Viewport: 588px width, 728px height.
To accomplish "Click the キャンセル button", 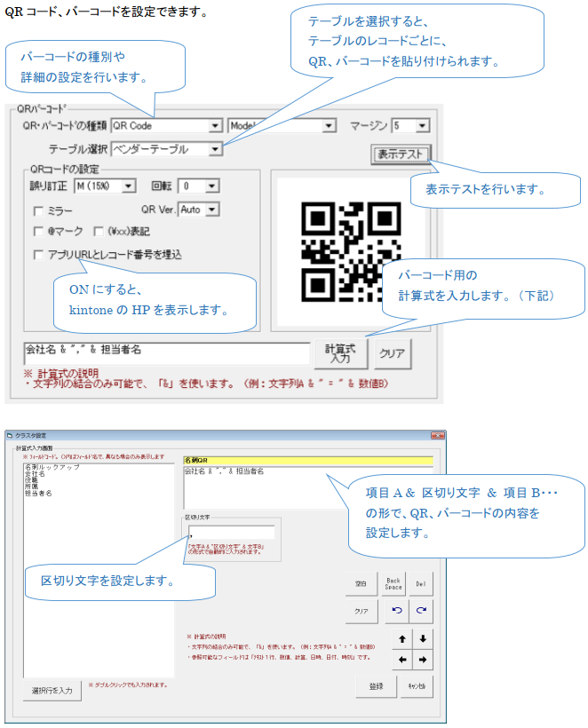I will [x=417, y=686].
